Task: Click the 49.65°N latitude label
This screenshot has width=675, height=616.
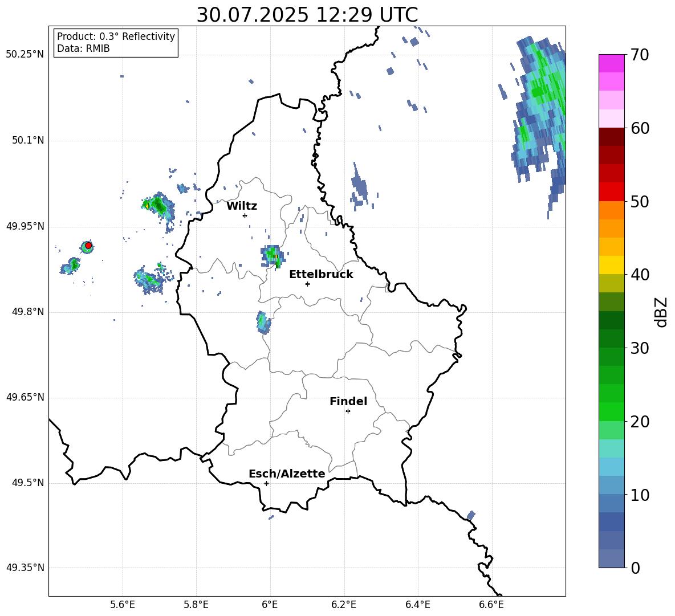Action: 25,397
